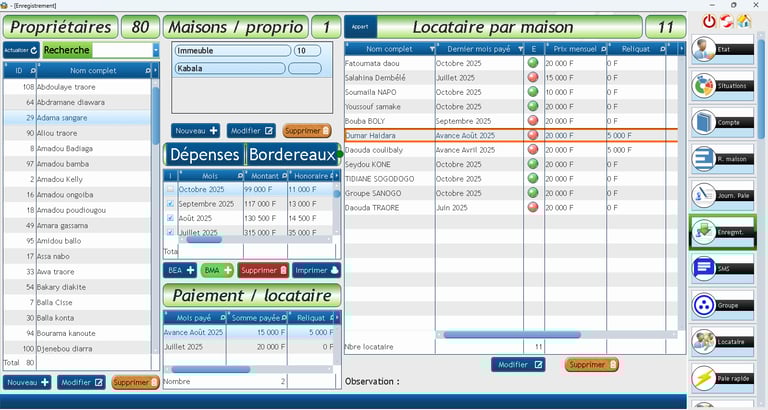Click red status dot for Daouda TRAORE
The height and width of the screenshot is (410, 768).
tap(533, 207)
